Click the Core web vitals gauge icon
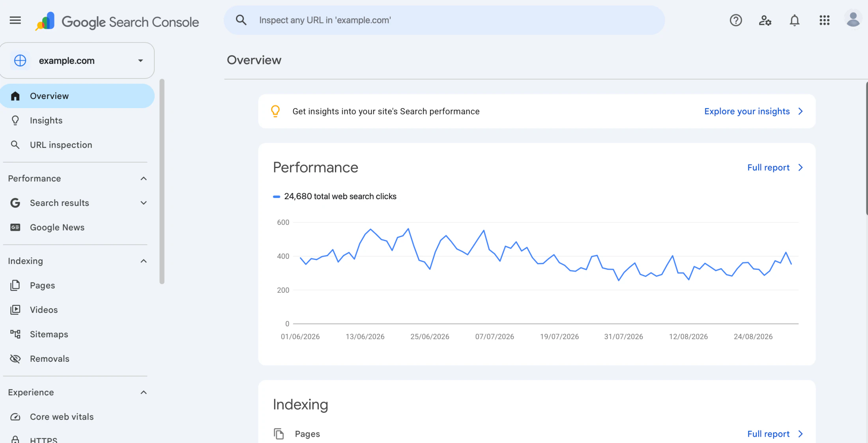The image size is (868, 443). click(x=15, y=417)
